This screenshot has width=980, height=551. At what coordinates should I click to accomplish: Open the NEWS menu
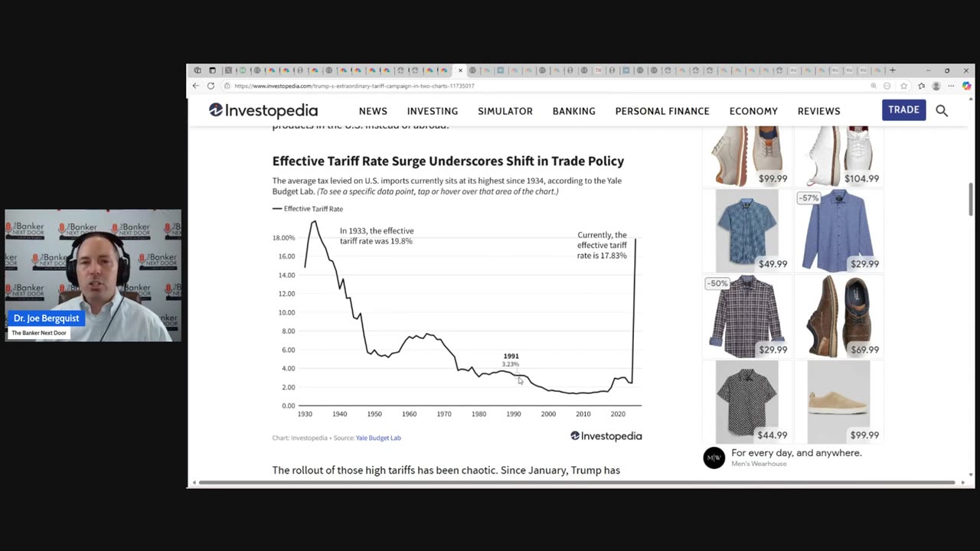tap(373, 111)
